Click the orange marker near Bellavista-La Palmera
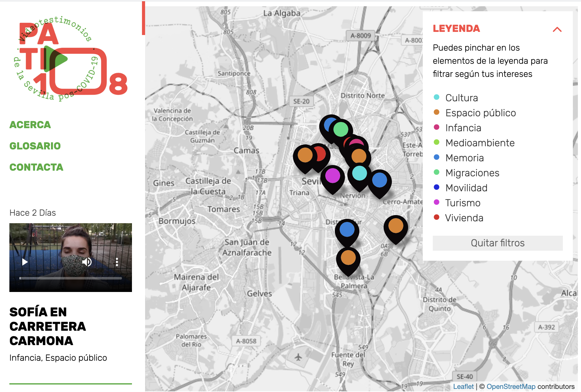This screenshot has width=581, height=392. pos(348,258)
